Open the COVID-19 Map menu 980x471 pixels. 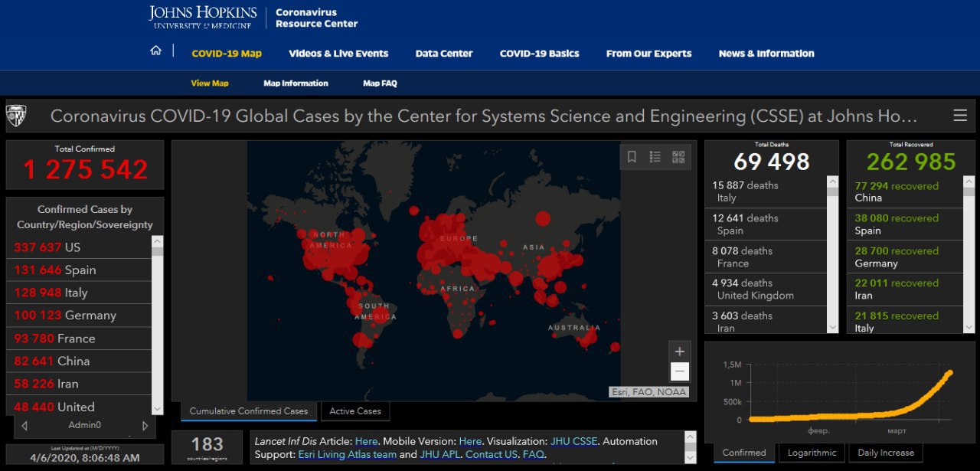[x=227, y=54]
